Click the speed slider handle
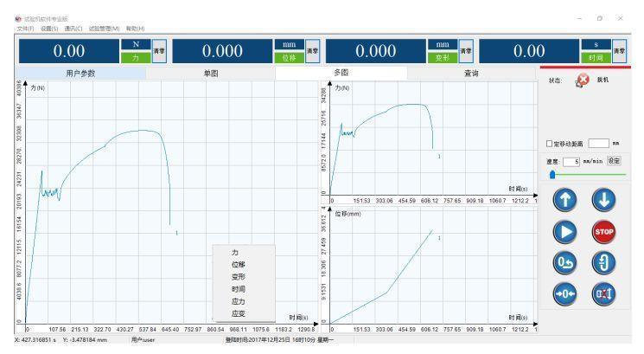The width and height of the screenshot is (644, 354). click(x=552, y=174)
